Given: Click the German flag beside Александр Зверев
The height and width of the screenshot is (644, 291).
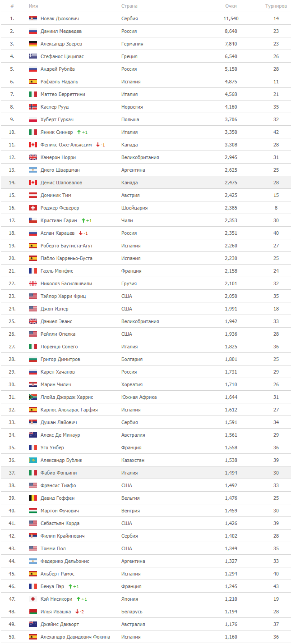Looking at the screenshot, I should pos(32,44).
